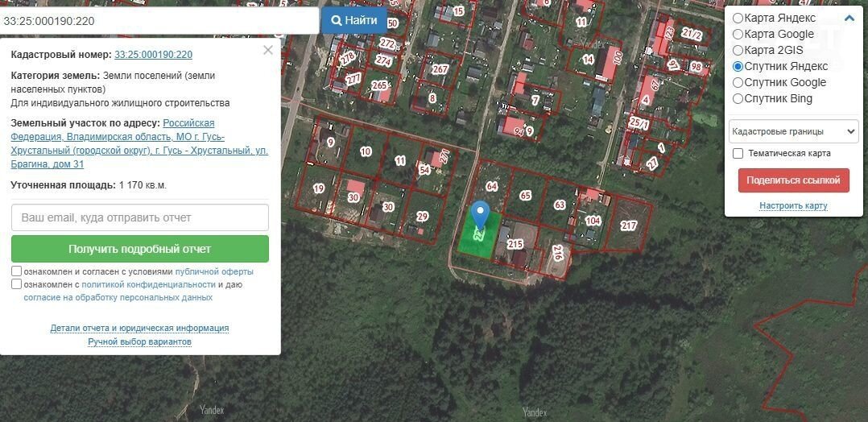Collapse the map layer panel chevron

coord(849,19)
